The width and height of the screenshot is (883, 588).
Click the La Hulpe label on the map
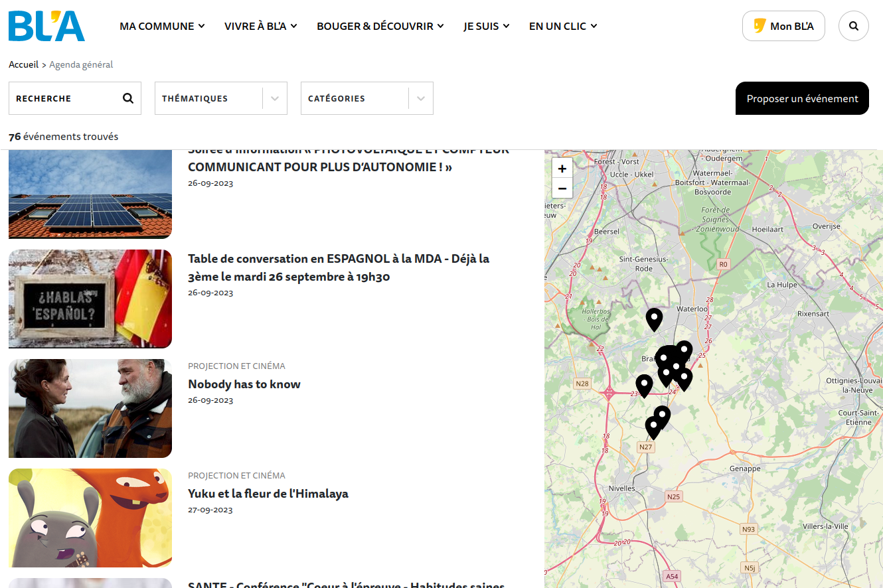781,285
